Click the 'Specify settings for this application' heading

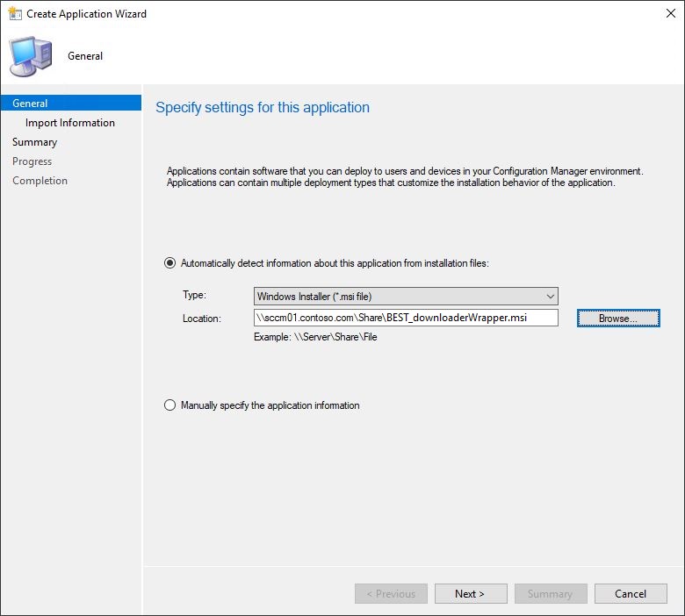click(x=263, y=108)
